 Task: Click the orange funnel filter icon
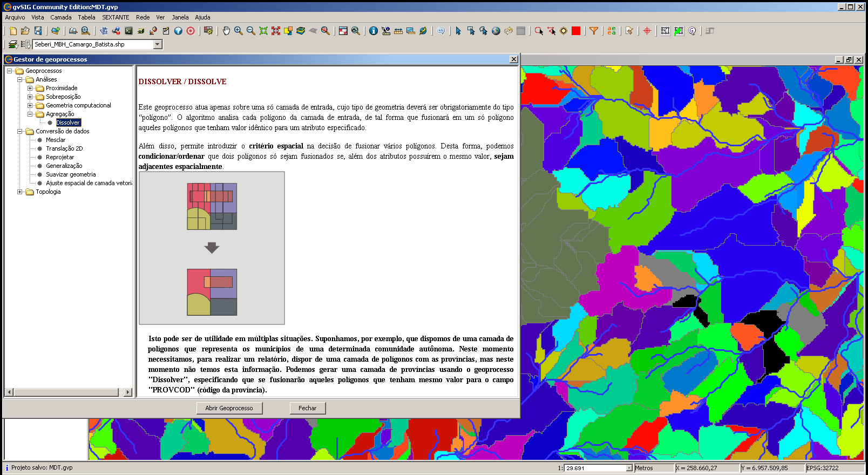(593, 31)
